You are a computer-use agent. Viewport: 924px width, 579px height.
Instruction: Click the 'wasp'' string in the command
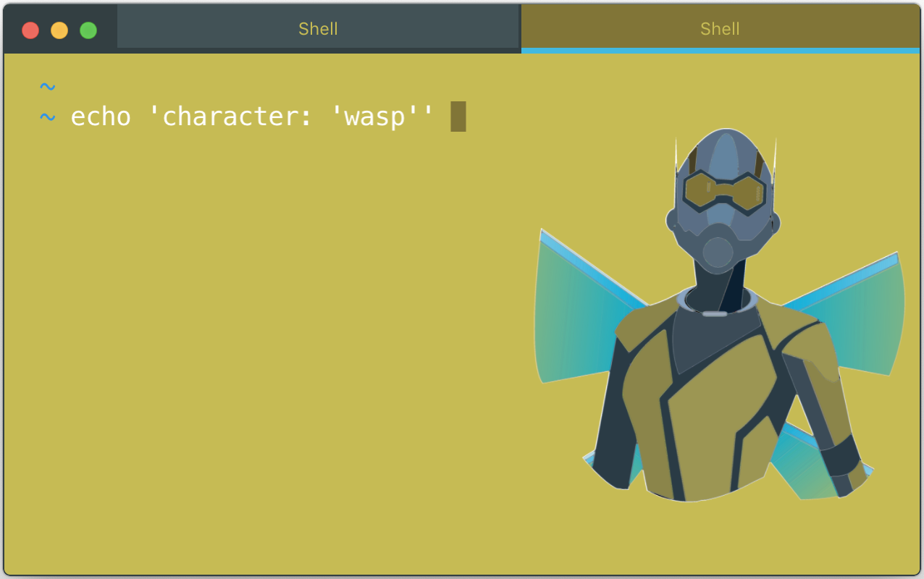coord(382,117)
